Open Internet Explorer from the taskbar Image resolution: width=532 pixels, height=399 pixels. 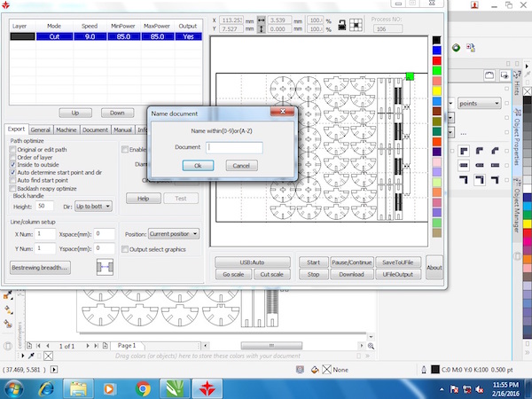46,388
